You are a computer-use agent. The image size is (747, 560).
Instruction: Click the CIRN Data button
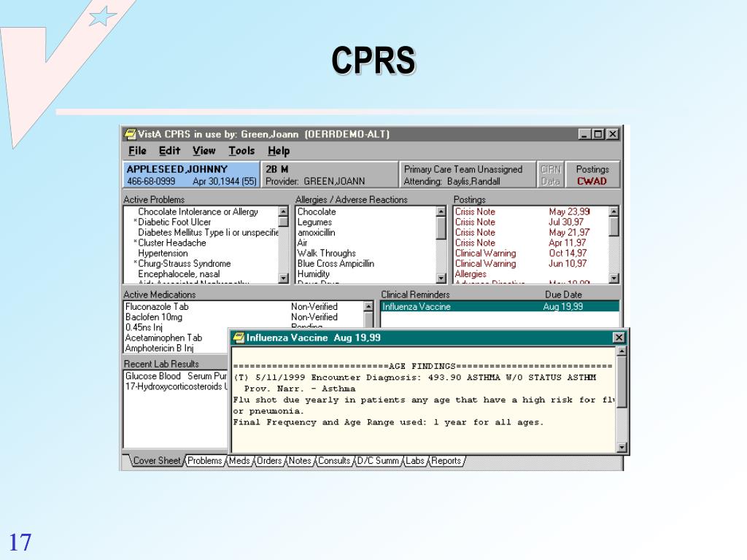(551, 175)
